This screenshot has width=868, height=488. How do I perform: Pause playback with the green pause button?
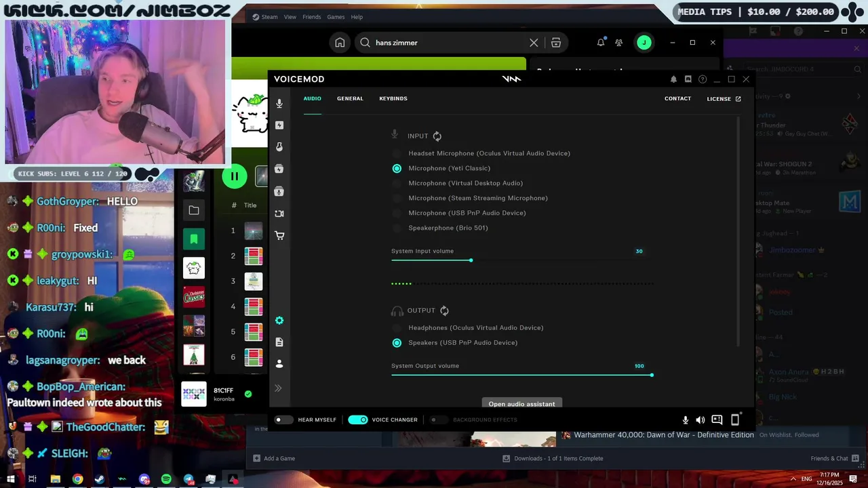[x=234, y=176]
